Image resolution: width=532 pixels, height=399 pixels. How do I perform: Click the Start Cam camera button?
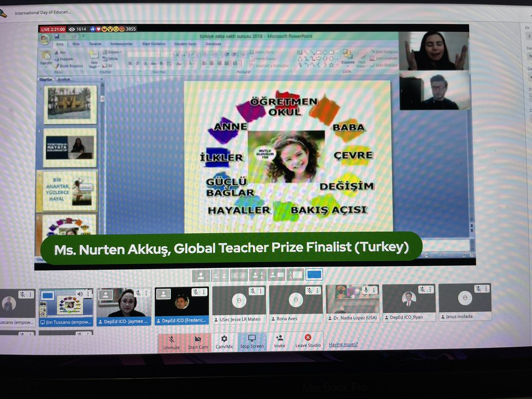pyautogui.click(x=198, y=342)
